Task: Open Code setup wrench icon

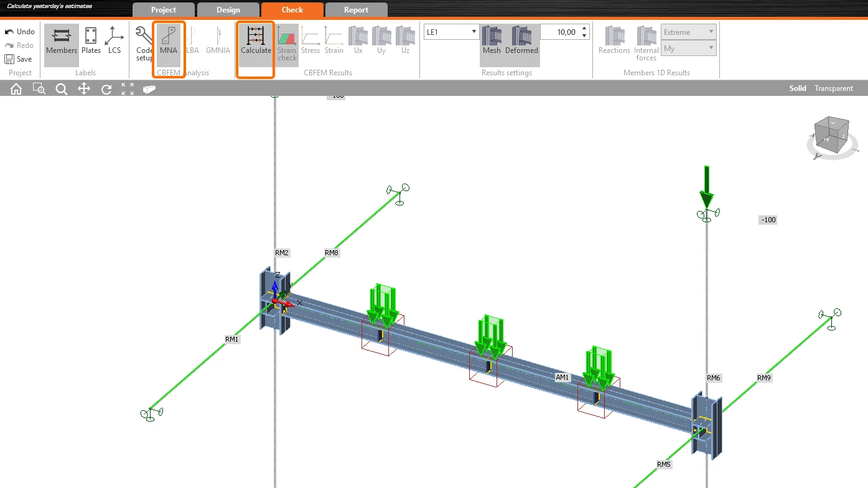Action: [x=144, y=44]
